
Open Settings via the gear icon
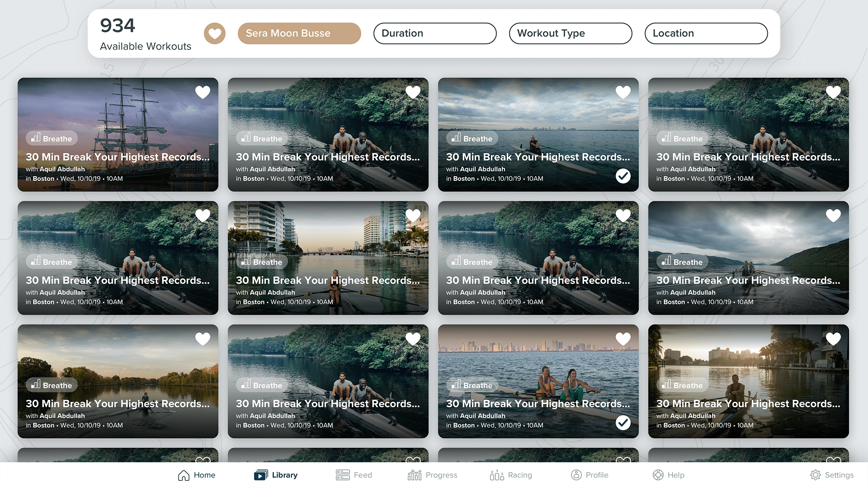816,475
